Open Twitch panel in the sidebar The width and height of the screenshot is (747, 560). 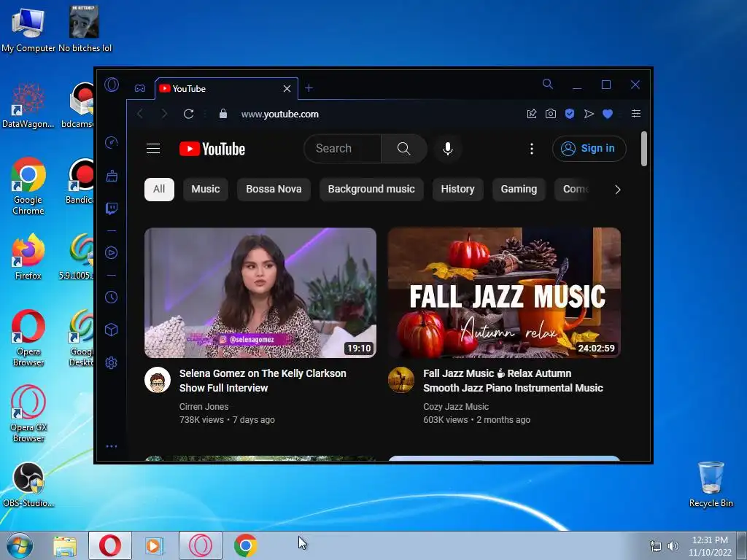tap(112, 209)
